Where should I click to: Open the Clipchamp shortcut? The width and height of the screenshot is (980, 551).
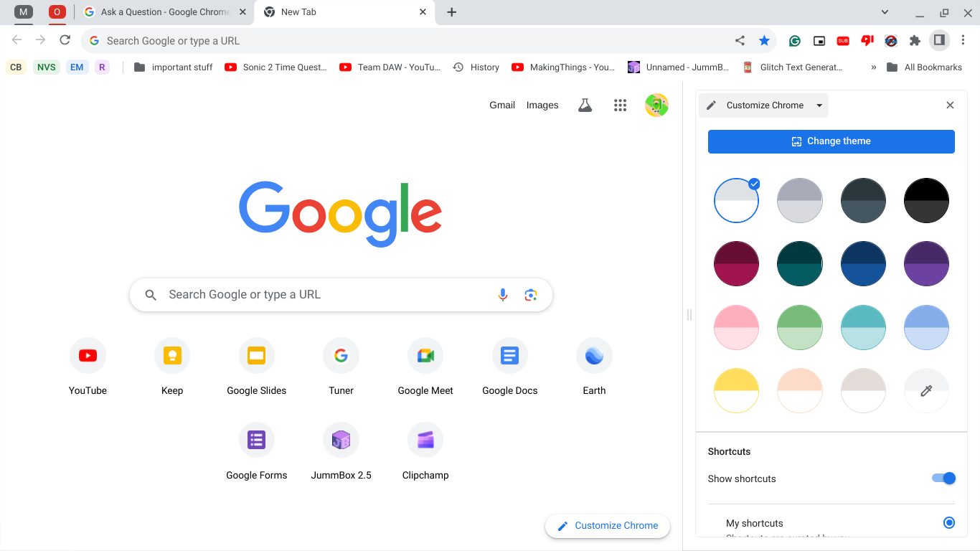coord(425,451)
